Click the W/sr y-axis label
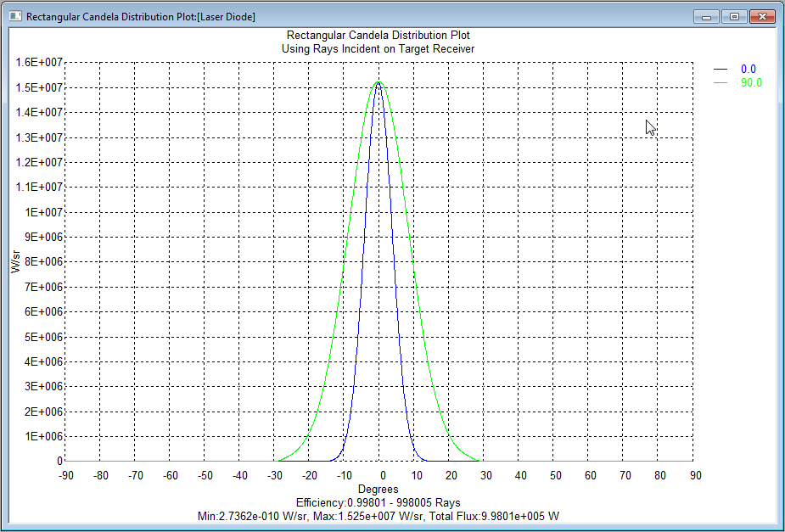This screenshot has height=532, width=785. point(16,261)
